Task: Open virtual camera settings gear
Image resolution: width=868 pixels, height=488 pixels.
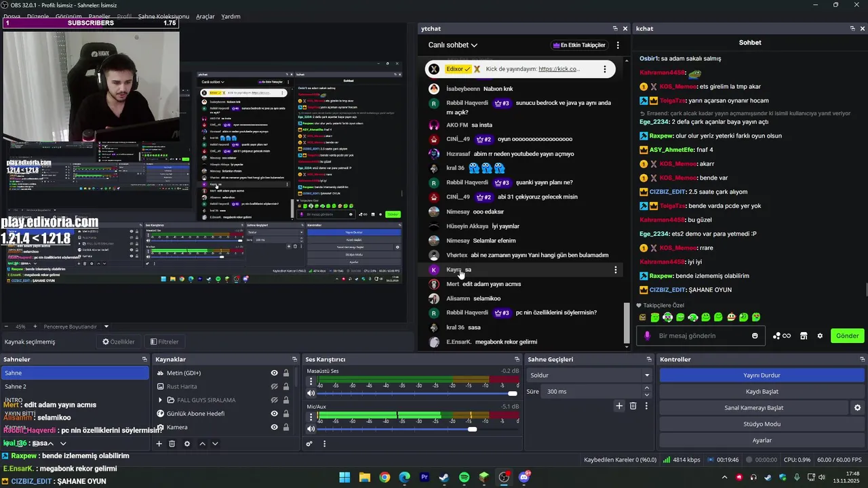Action: click(x=857, y=408)
